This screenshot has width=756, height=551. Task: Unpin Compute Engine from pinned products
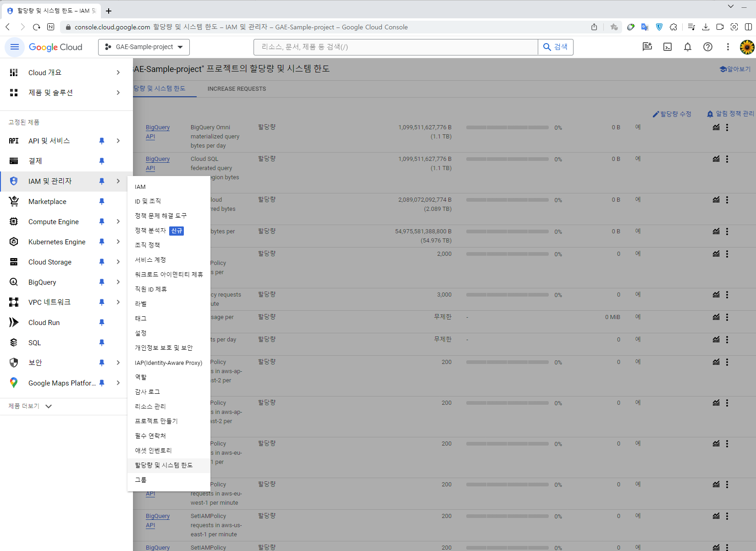pos(102,221)
